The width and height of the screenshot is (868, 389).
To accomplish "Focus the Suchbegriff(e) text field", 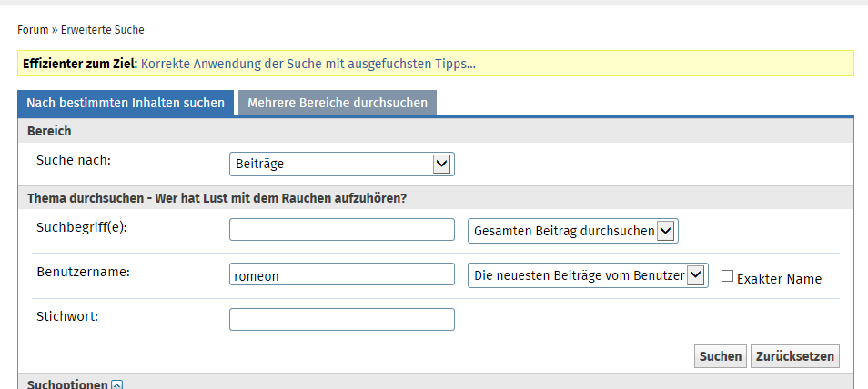I will (341, 230).
